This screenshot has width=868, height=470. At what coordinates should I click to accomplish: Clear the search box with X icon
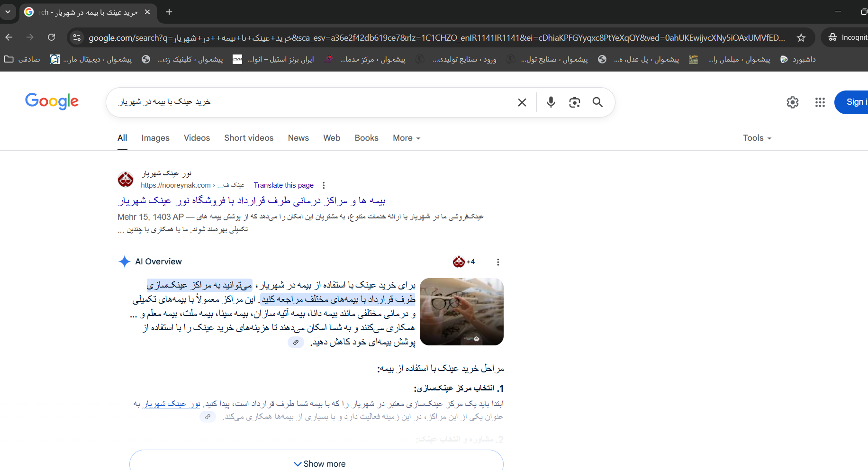[x=522, y=102]
